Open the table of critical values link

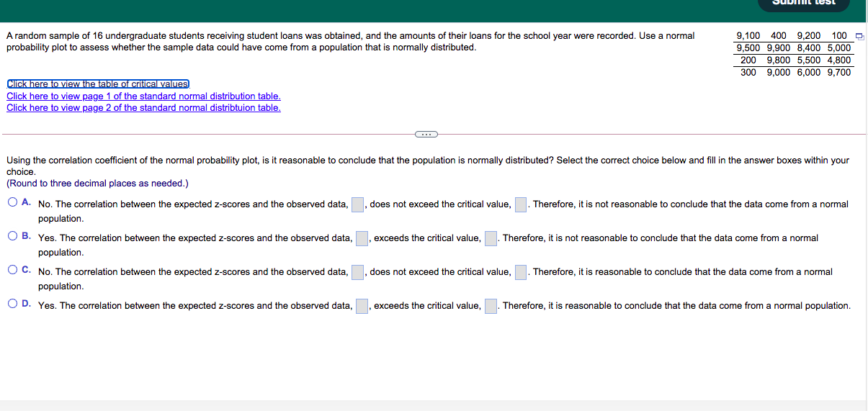click(98, 84)
